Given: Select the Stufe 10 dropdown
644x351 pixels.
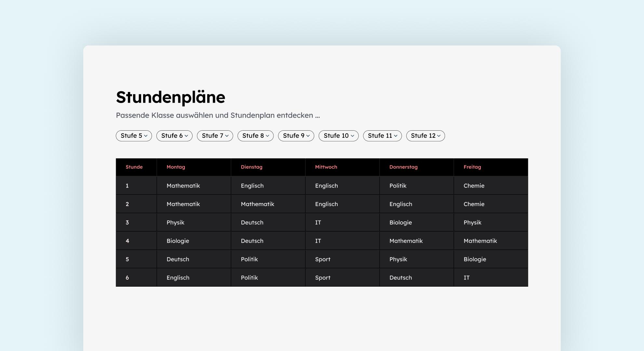Looking at the screenshot, I should 339,136.
